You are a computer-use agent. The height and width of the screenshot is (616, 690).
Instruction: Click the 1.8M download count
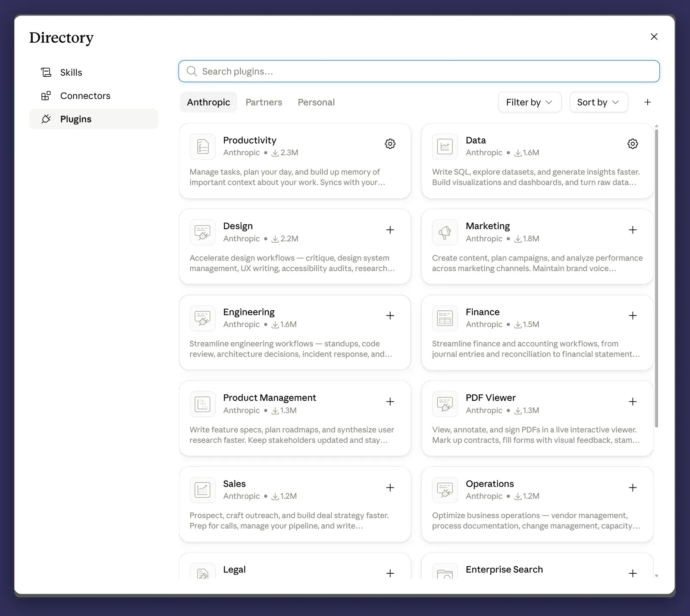tap(527, 238)
